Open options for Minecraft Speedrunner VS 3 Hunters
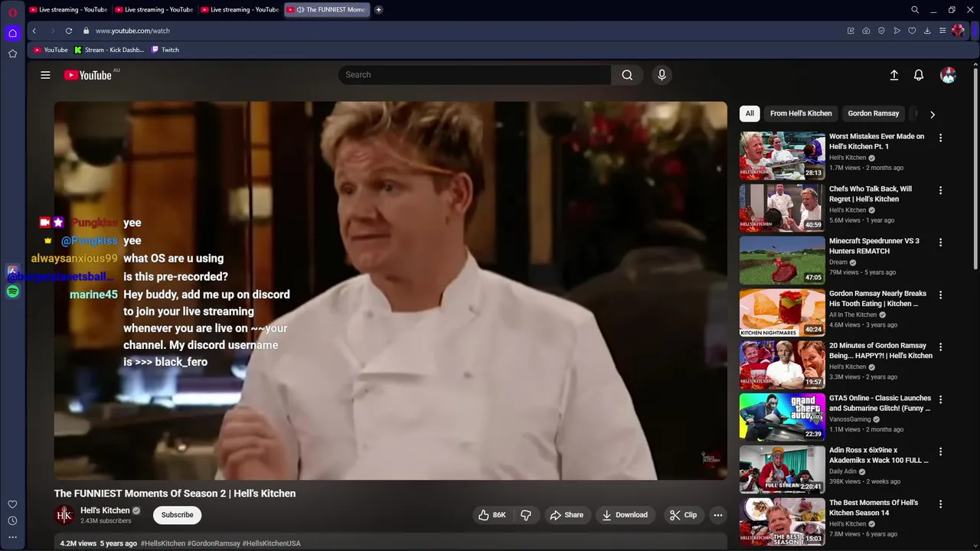 [x=940, y=242]
